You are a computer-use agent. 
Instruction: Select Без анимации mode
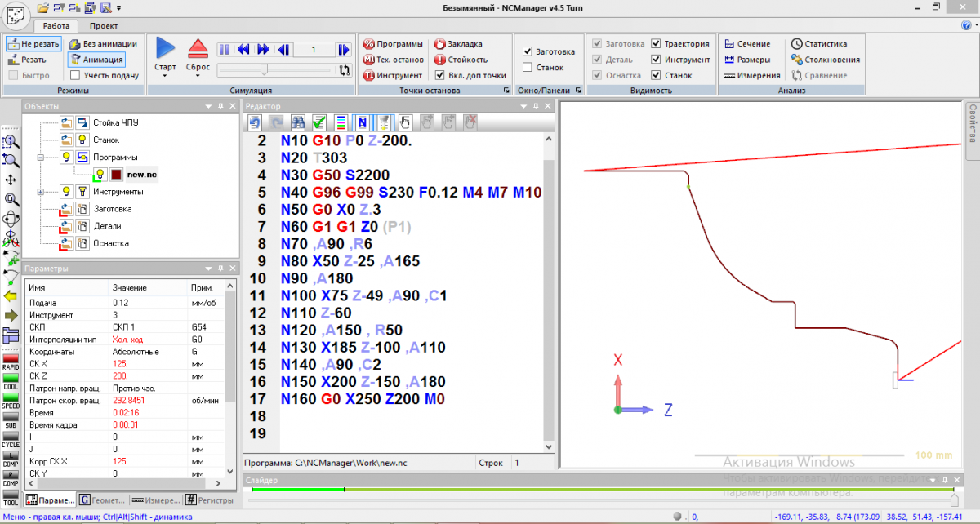coord(103,43)
